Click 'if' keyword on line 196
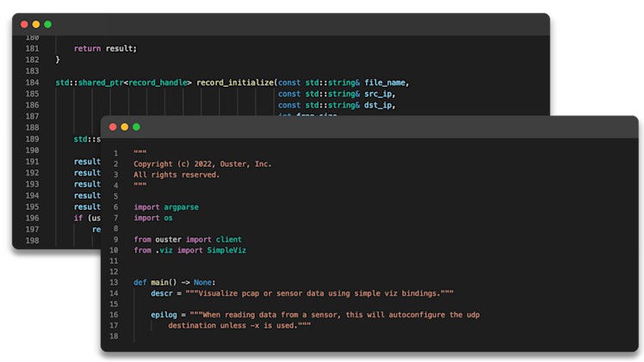The image size is (644, 362). (78, 218)
